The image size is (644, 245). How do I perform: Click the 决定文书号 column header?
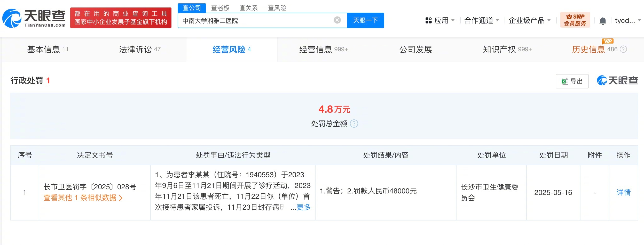(95, 155)
